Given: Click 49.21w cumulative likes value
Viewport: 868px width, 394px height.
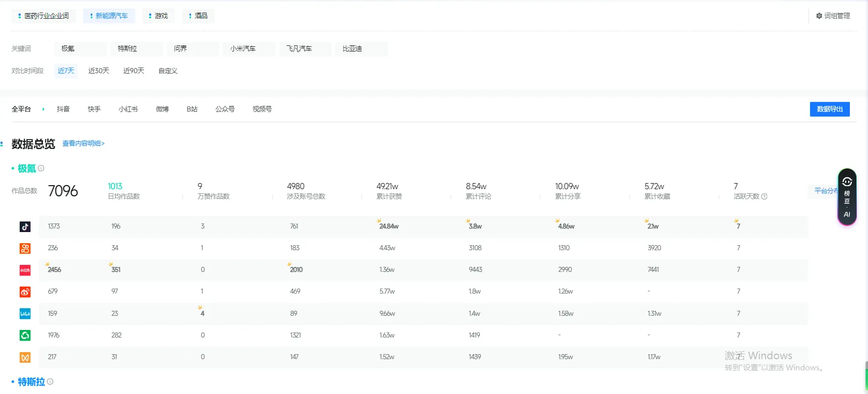Looking at the screenshot, I should point(387,187).
